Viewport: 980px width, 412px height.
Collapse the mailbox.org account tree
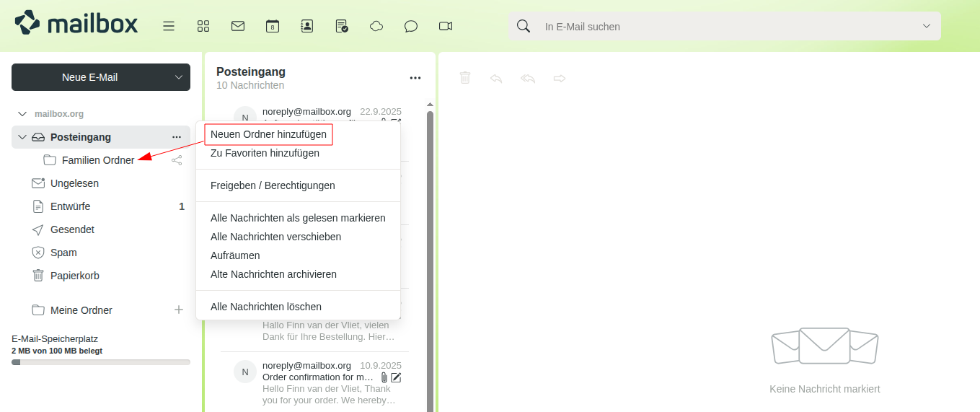click(22, 114)
